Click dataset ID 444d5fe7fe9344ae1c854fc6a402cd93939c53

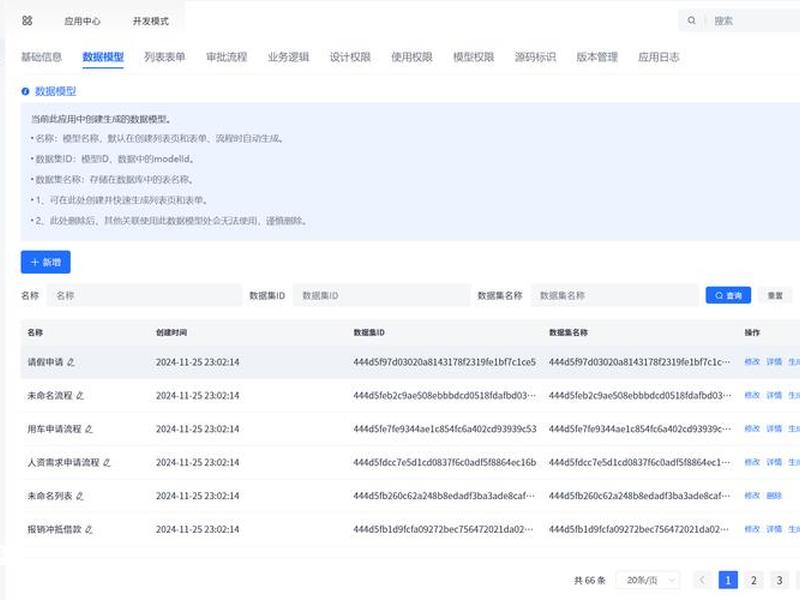click(444, 429)
